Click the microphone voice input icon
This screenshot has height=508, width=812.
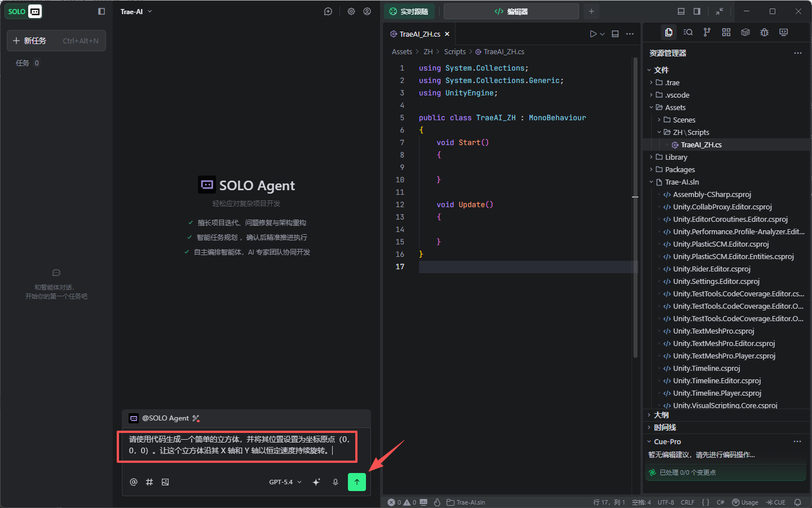click(336, 482)
